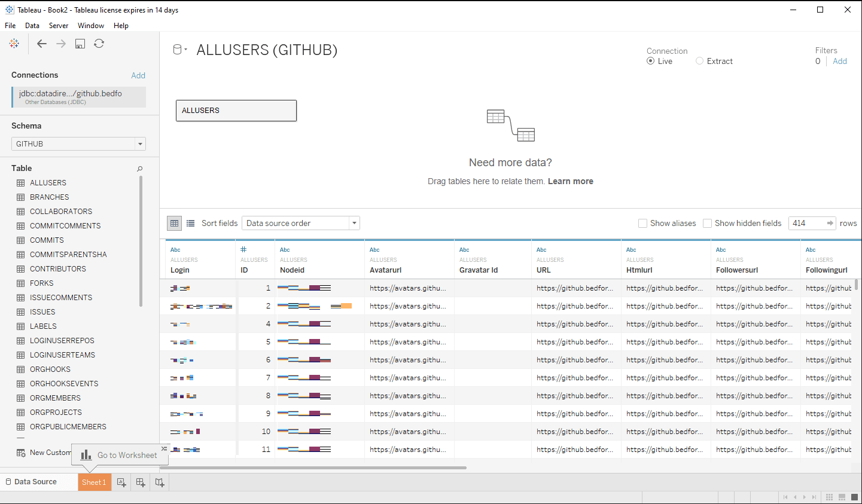The width and height of the screenshot is (862, 504).
Task: Click the Abc type icon on Avatarurl column
Action: (374, 250)
